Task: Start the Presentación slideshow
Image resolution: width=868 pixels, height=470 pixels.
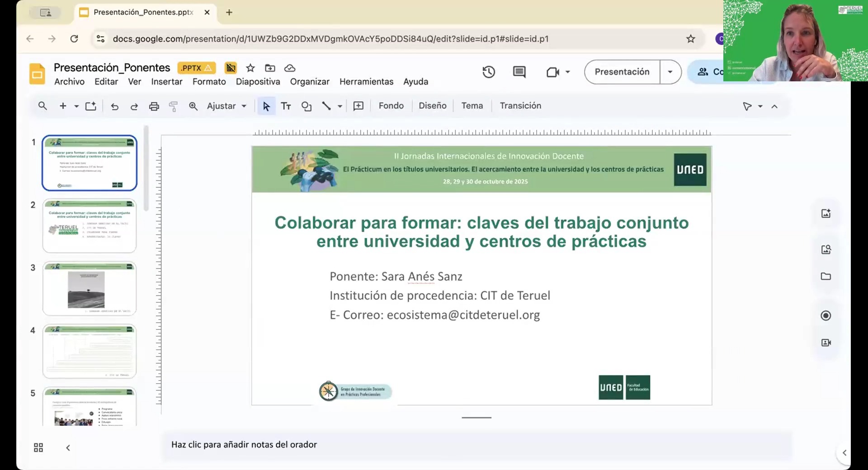Action: pyautogui.click(x=622, y=72)
